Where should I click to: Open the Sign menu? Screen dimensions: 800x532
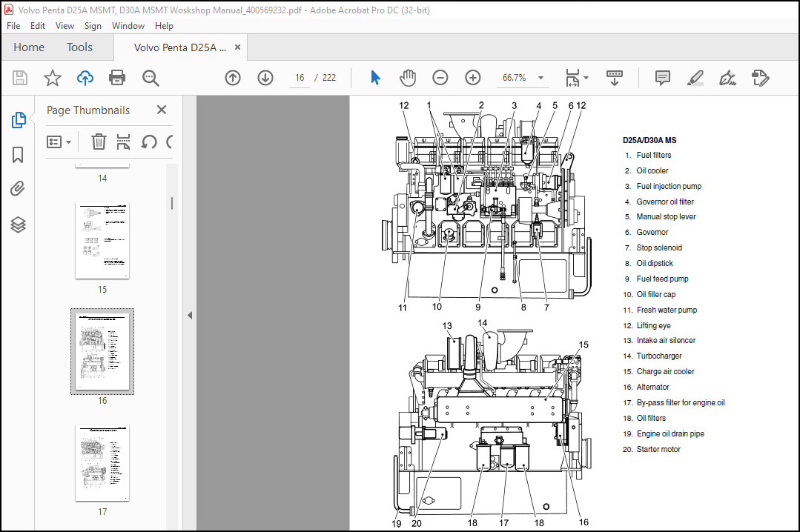[93, 25]
